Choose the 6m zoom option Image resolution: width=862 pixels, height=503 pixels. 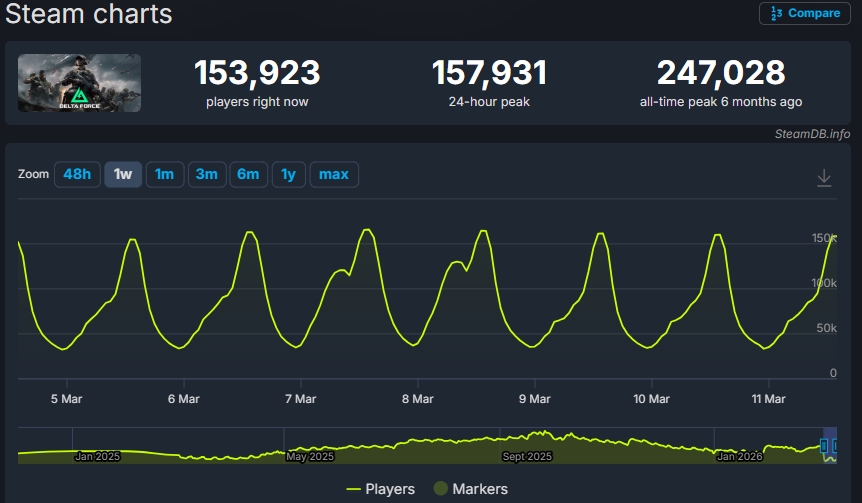pyautogui.click(x=248, y=174)
